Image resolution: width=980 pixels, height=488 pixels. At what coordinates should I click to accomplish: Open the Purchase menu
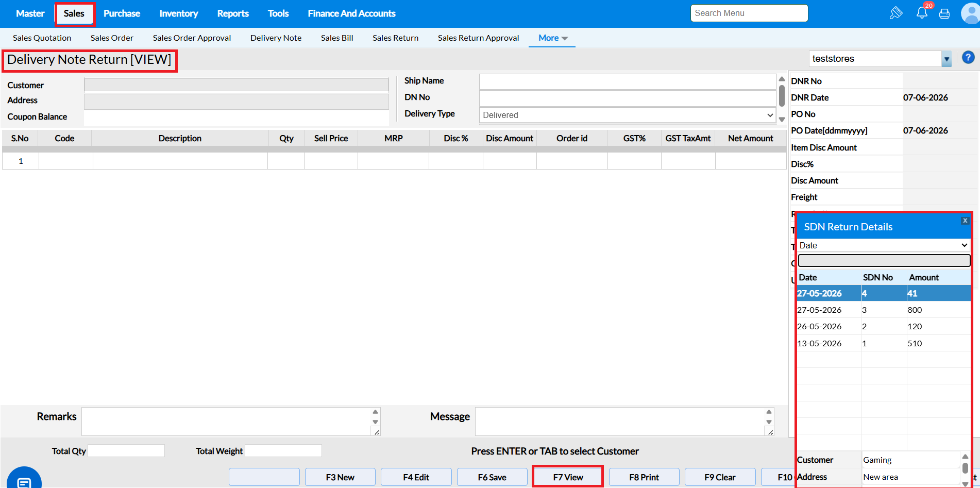coord(122,13)
